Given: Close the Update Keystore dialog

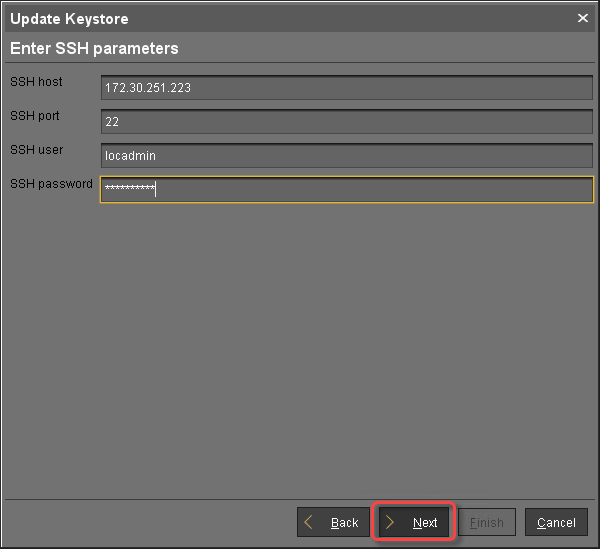Looking at the screenshot, I should click(583, 18).
